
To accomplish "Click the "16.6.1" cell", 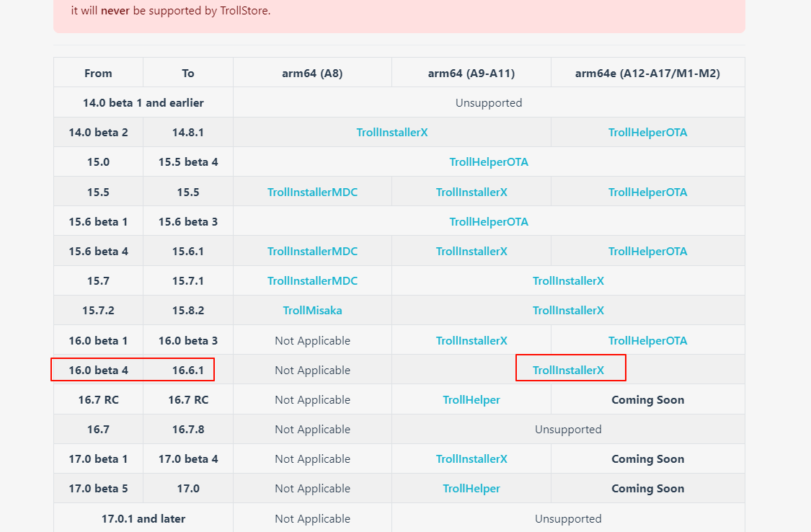I will [x=188, y=371].
